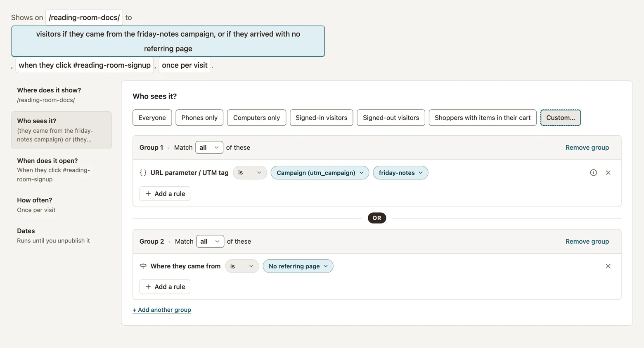Select the Signed-out visitors preset
The width and height of the screenshot is (644, 348).
point(391,118)
